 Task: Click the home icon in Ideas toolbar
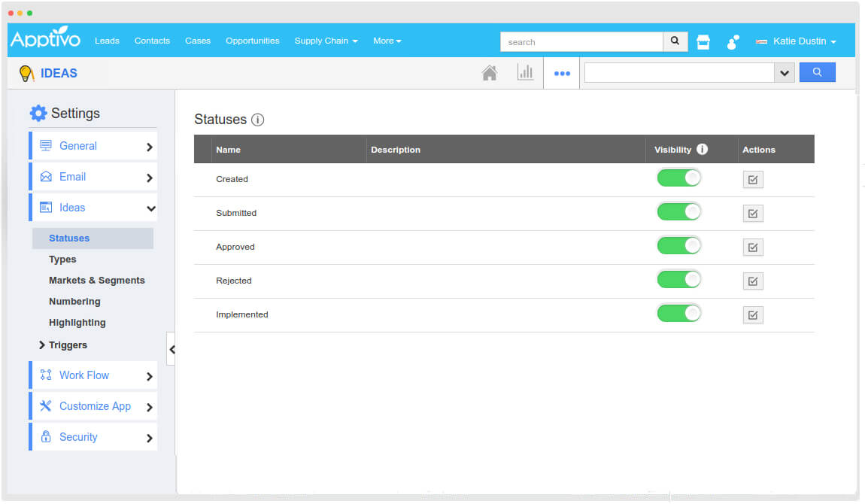click(x=490, y=73)
